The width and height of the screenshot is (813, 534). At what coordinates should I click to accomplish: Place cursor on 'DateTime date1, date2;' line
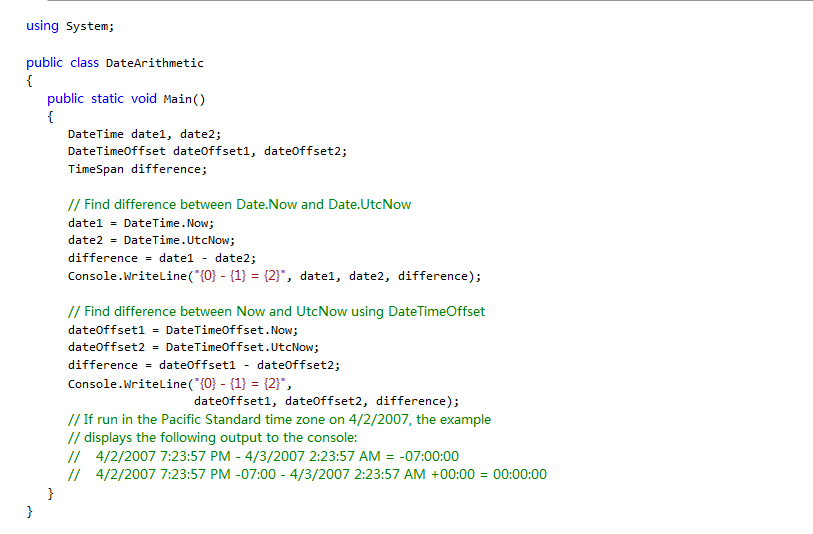point(144,134)
